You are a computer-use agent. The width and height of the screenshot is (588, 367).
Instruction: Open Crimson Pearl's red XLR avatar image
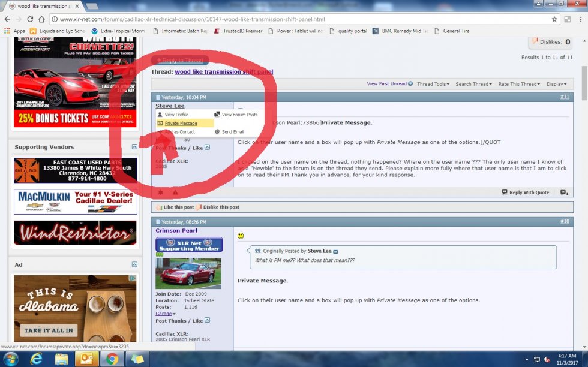[x=188, y=273]
